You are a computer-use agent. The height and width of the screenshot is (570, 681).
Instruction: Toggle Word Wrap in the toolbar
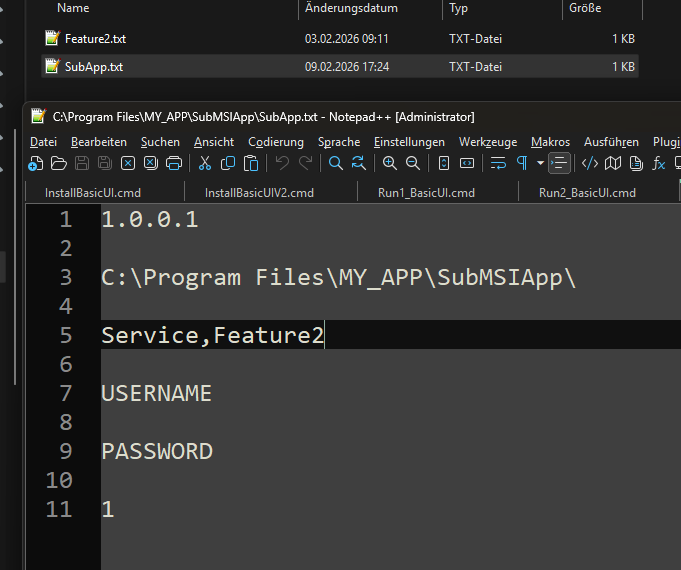click(x=497, y=163)
